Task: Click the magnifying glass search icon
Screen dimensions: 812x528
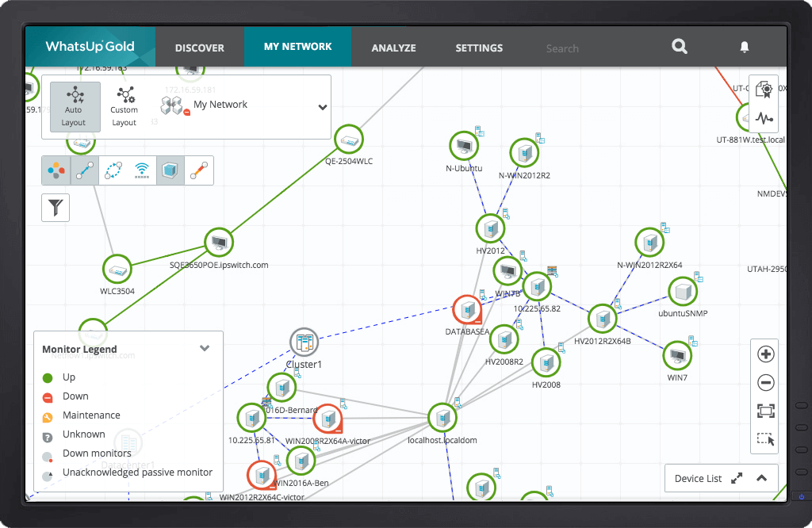Action: click(680, 47)
